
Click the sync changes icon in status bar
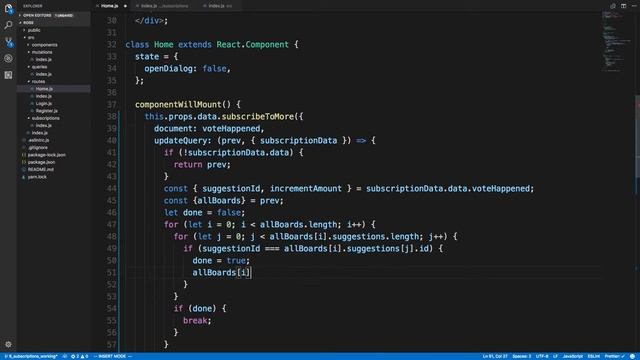point(65,356)
